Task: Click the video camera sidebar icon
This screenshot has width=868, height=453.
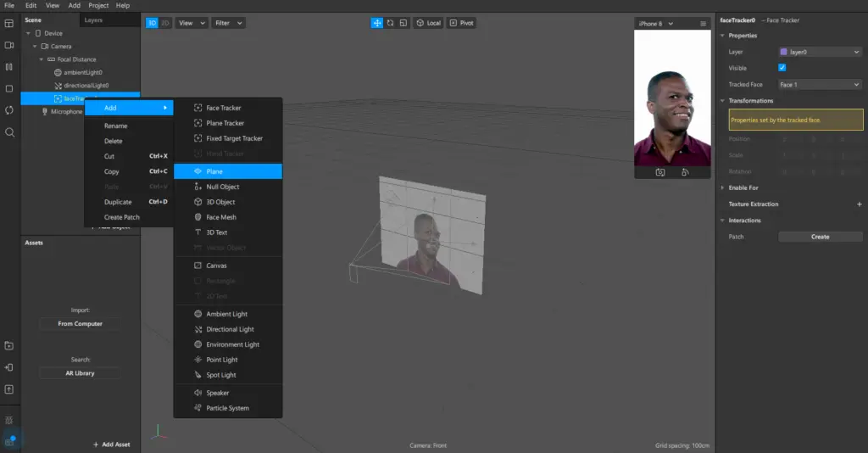Action: pos(9,45)
